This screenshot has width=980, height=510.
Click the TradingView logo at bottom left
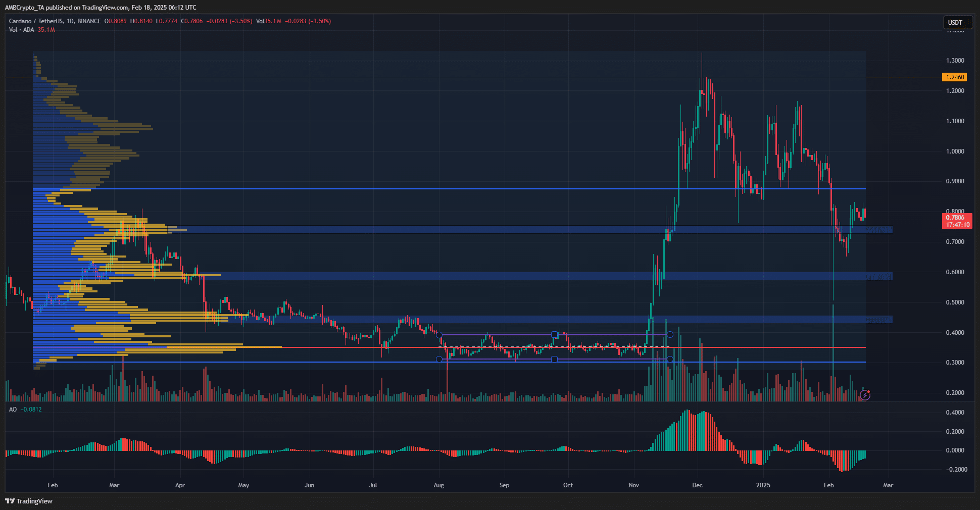(x=29, y=501)
